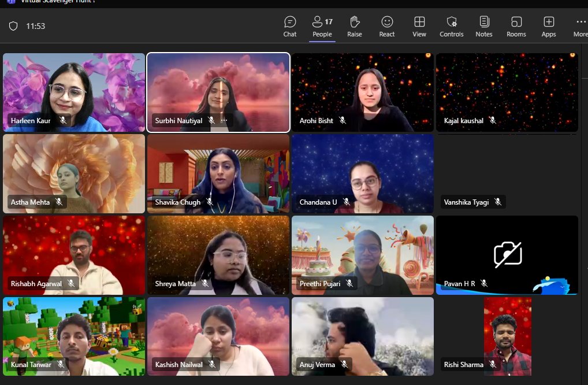Click Vanshika Tyagi's muted mic icon
Screen dimensions: 588x385
tap(498, 202)
